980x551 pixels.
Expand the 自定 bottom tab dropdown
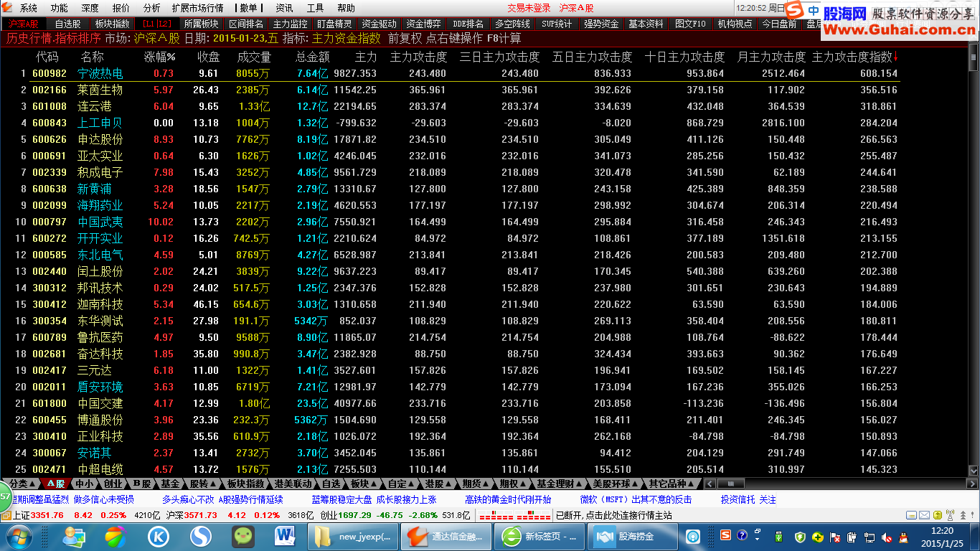[x=402, y=484]
